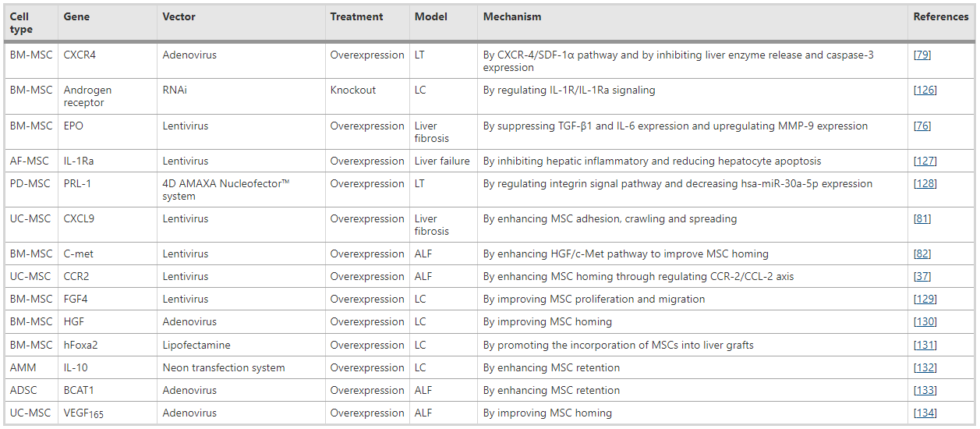Open reference 132 for IL-10

pyautogui.click(x=925, y=368)
